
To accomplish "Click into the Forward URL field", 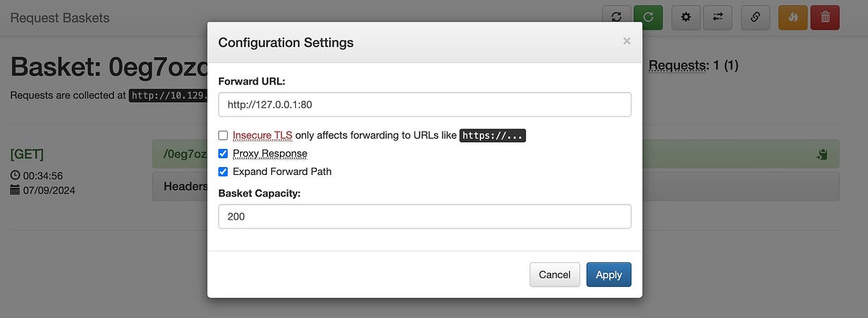I will [425, 104].
